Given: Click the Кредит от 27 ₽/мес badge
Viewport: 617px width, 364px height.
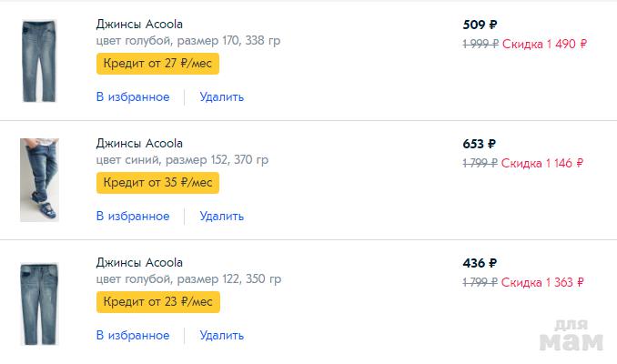Looking at the screenshot, I should tap(157, 63).
